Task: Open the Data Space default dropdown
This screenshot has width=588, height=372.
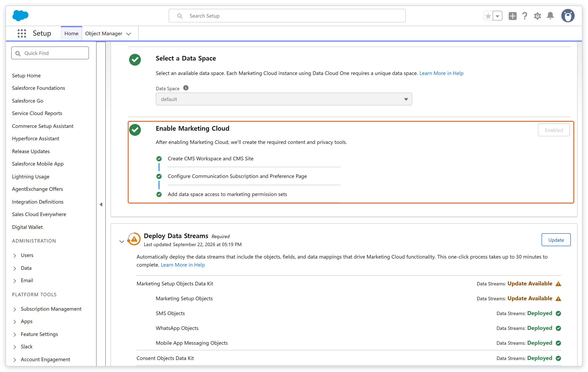Action: 284,99
